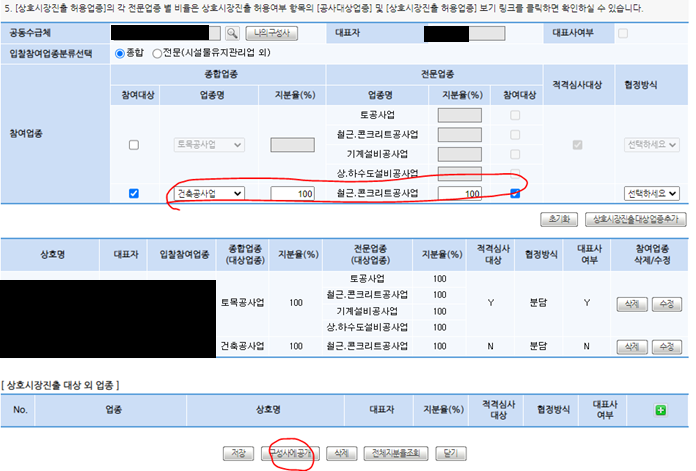Toggle the 적격심사대상 checkbox in 토목공사업 group
The image size is (696, 471).
[577, 145]
